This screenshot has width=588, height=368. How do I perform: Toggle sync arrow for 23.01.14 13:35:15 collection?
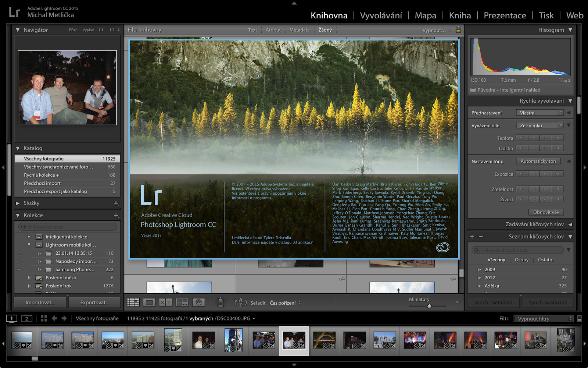19,253
